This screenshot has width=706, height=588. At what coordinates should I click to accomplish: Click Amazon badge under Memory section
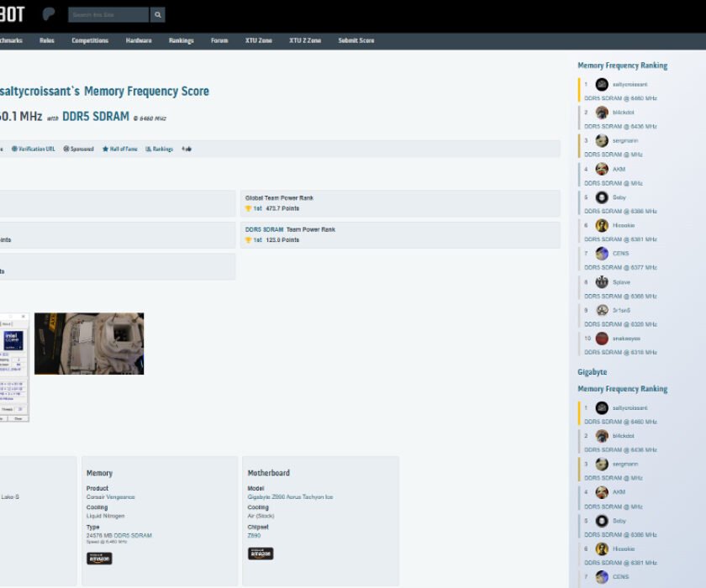[x=99, y=558]
